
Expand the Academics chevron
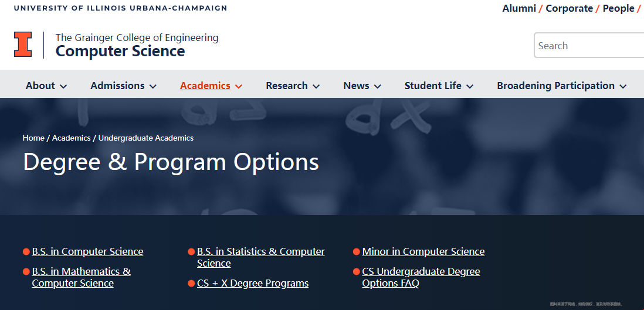pos(239,86)
